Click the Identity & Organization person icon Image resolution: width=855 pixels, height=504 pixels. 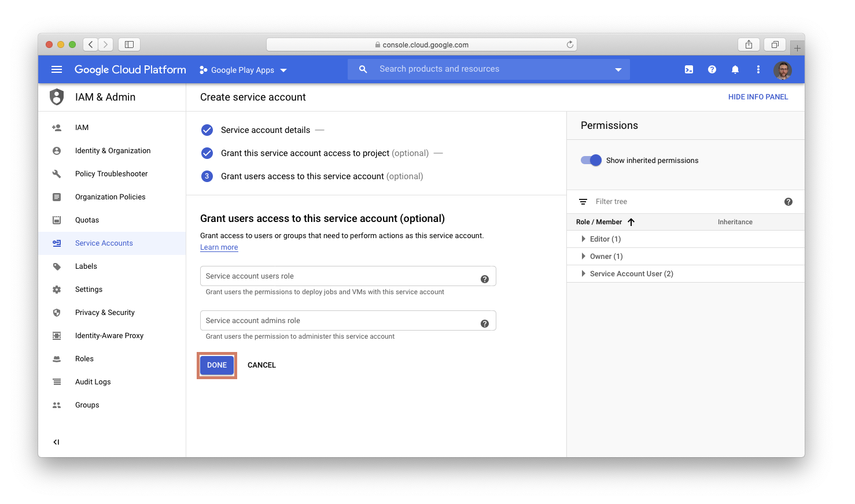[x=57, y=151]
